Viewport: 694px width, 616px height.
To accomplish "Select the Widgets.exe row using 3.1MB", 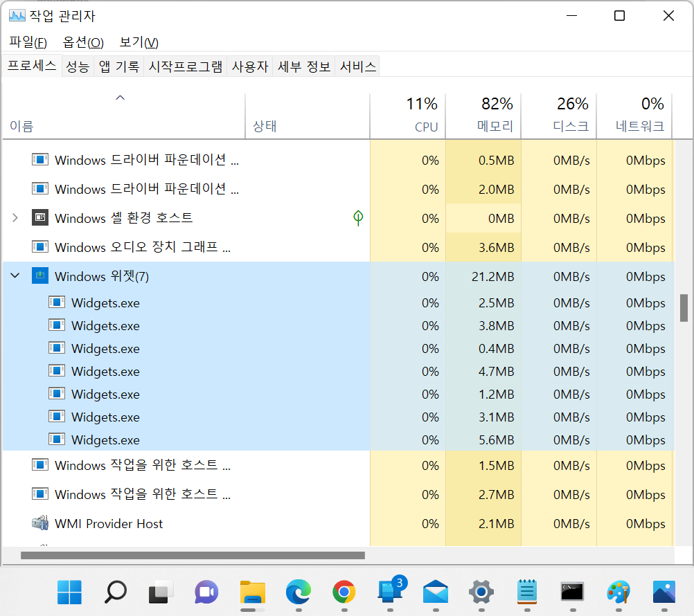I will point(339,417).
